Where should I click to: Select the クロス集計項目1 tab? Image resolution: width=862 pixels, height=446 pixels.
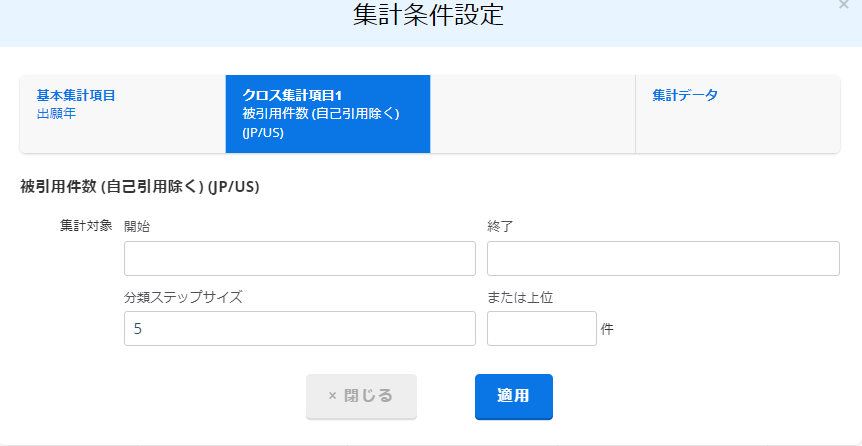(328, 113)
